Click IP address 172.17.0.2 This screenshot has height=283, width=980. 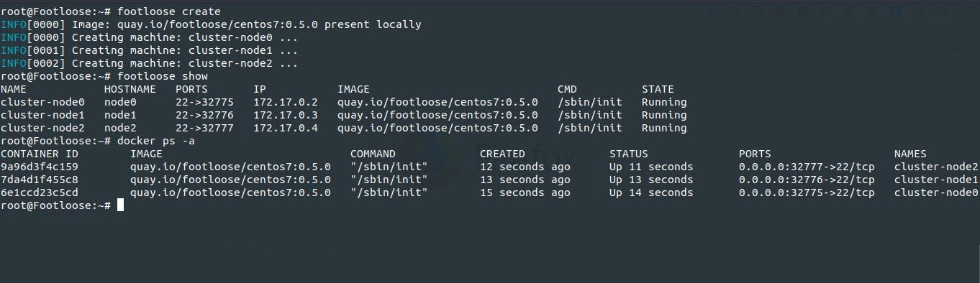tap(286, 102)
